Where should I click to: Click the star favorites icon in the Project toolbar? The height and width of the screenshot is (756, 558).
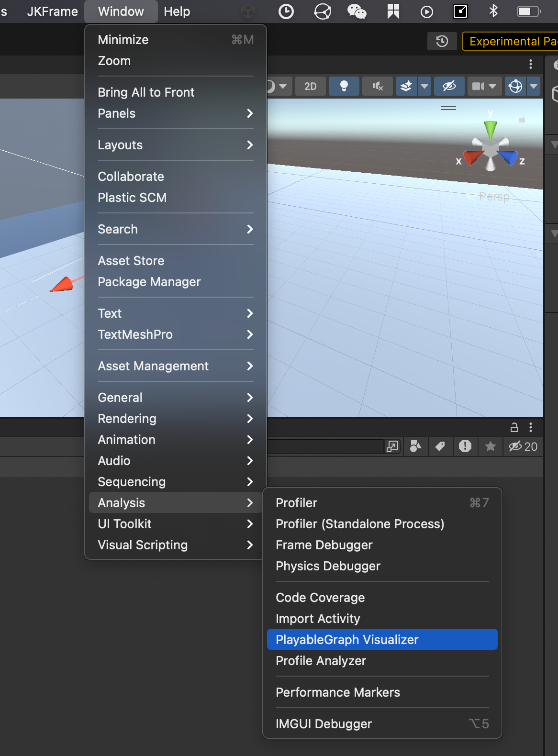click(x=491, y=446)
